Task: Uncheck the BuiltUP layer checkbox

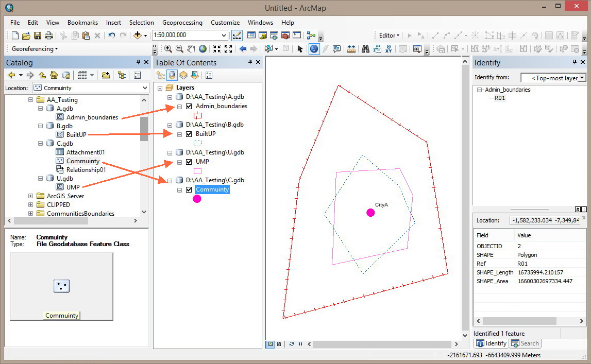Action: click(x=189, y=134)
